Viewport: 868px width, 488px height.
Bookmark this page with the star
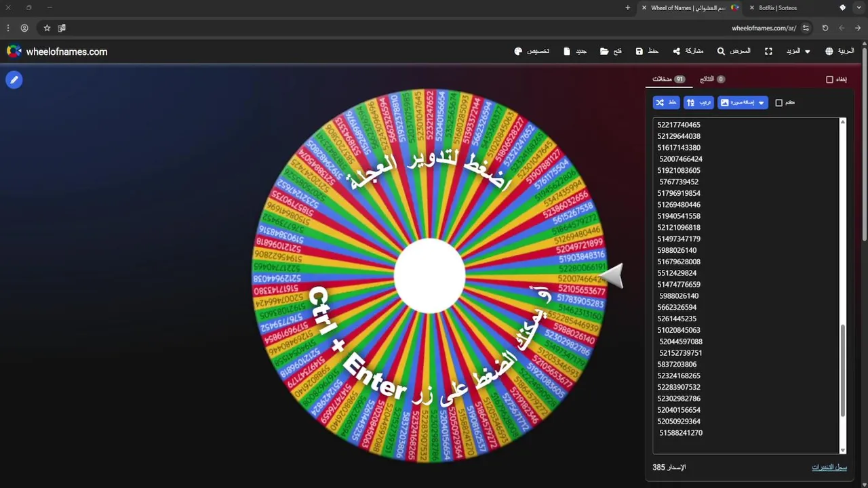point(47,28)
